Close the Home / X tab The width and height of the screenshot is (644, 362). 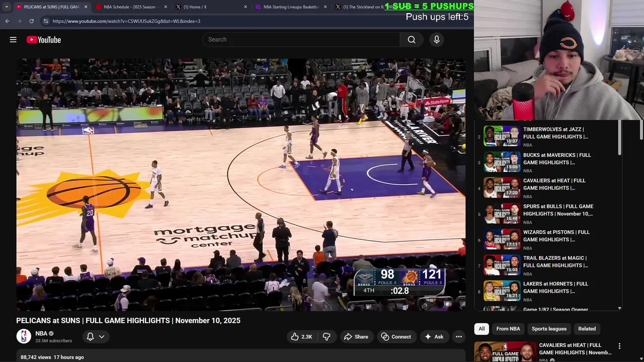click(x=246, y=7)
